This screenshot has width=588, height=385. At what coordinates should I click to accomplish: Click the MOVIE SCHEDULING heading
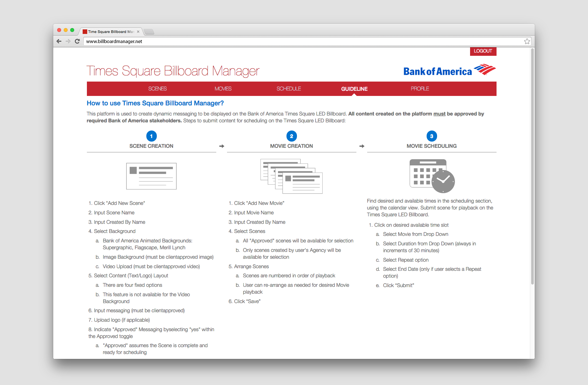[432, 146]
